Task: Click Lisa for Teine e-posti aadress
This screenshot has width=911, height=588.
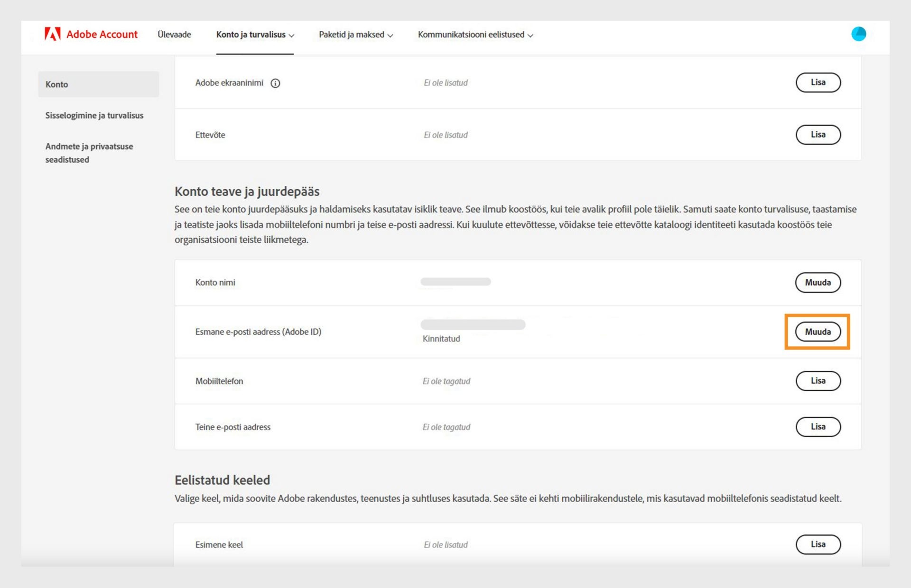Action: pos(818,427)
